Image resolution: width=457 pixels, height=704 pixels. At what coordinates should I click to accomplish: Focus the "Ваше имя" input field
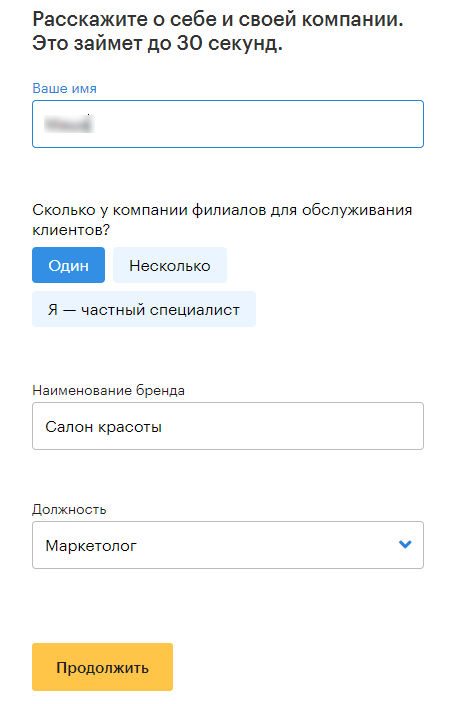click(228, 124)
